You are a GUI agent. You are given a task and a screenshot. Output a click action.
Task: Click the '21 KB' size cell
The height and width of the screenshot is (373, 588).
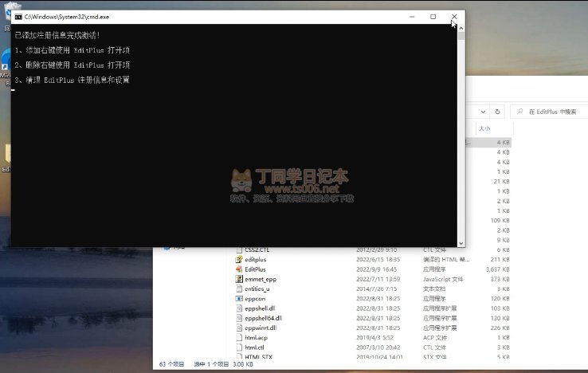(501, 182)
